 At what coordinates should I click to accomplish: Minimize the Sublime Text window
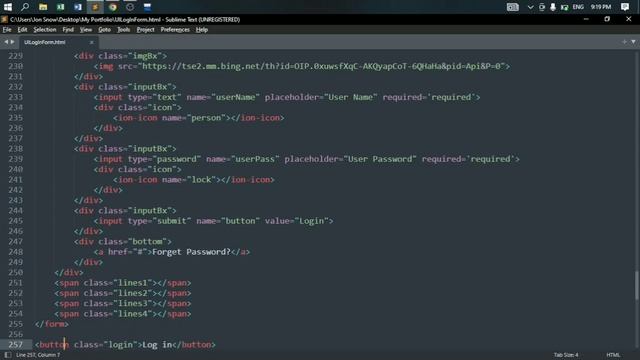586,19
